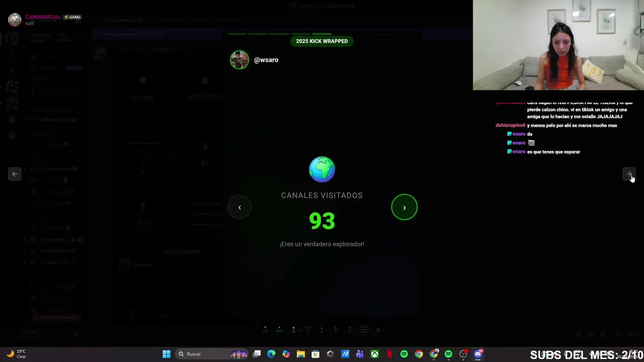Open the Xbox app from the taskbar
Image resolution: width=644 pixels, height=362 pixels.
(374, 354)
